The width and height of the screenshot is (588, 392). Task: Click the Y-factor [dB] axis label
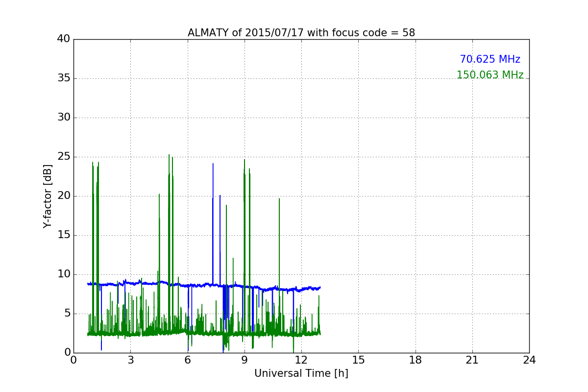(48, 196)
